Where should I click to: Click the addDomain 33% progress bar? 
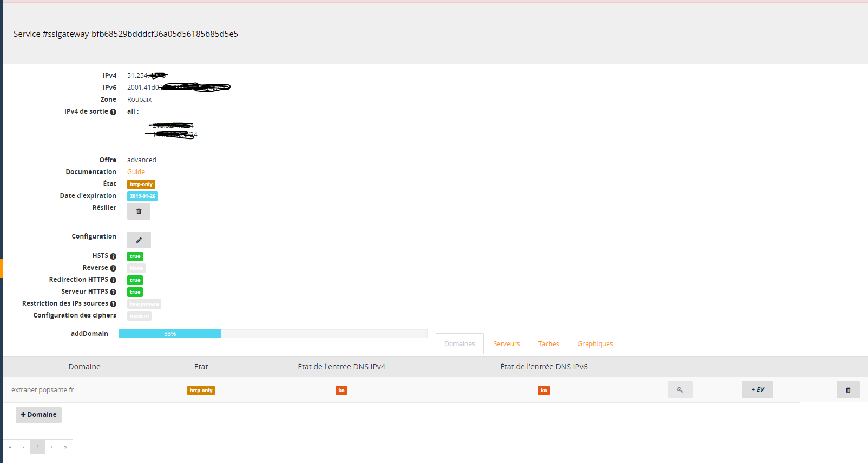point(170,334)
